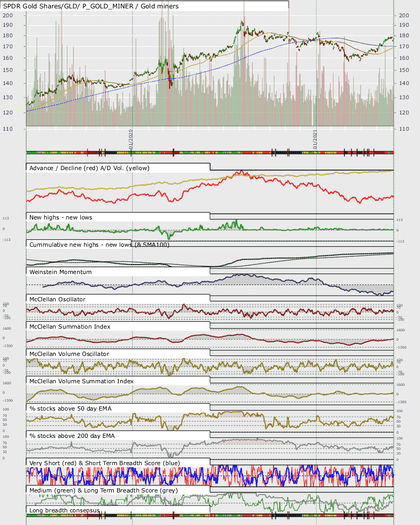420x525 pixels.
Task: Click the colored consensus bar below price chart
Action: 210,153
